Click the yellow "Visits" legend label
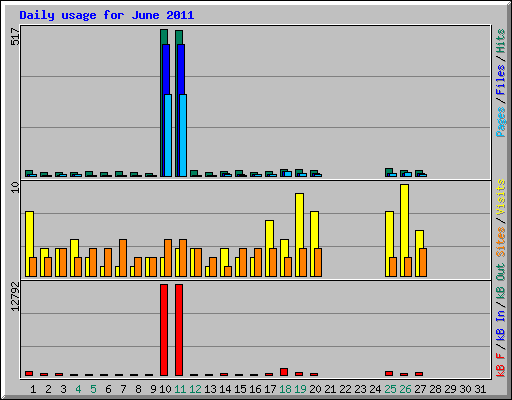Screen dimensions: 512x400 (x=500, y=197)
